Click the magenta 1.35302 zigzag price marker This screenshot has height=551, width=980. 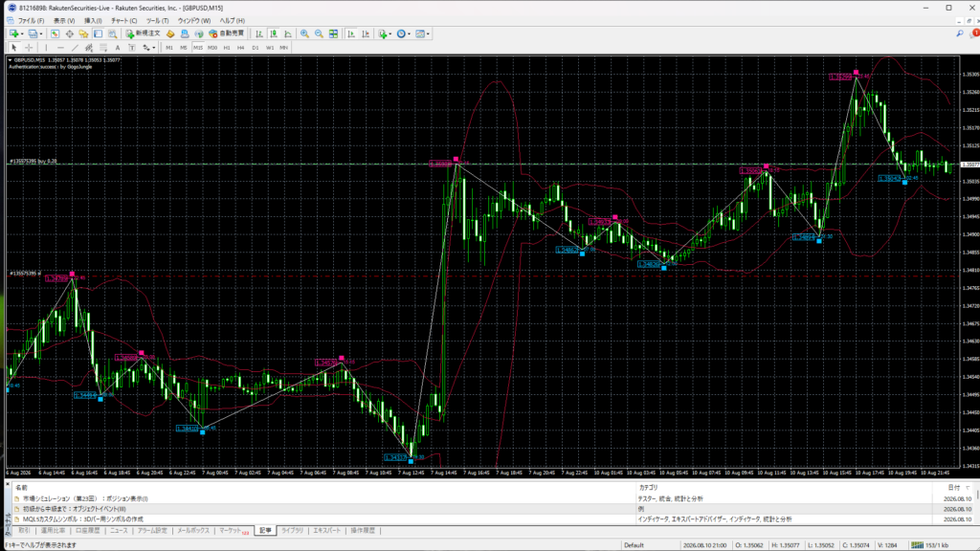click(x=842, y=77)
